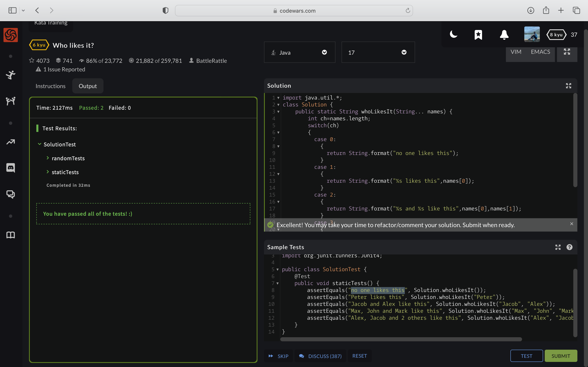588x367 pixels.
Task: Click the Sample Tests help icon
Action: (569, 247)
